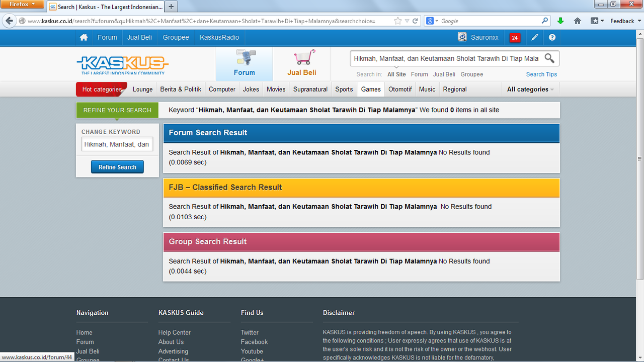Viewport: 644px width, 362px height.
Task: Open Jual Beli in top blue bar
Action: [139, 37]
